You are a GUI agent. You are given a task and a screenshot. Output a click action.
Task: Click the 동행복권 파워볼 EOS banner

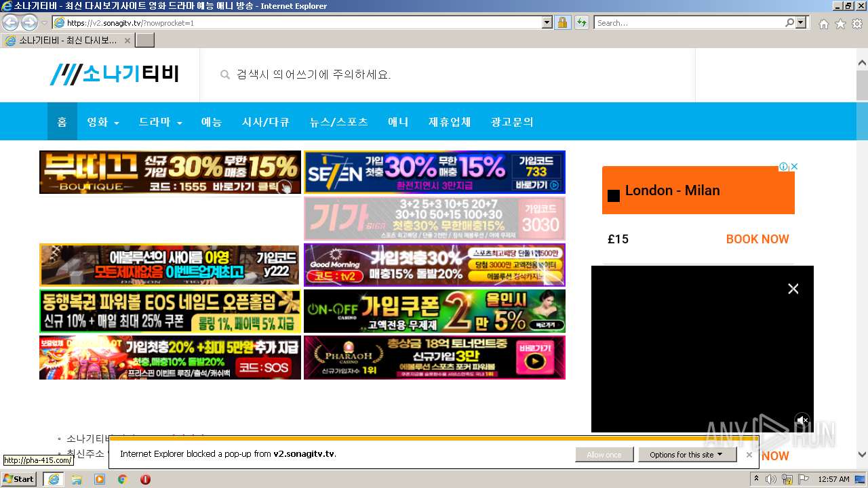[x=170, y=311]
